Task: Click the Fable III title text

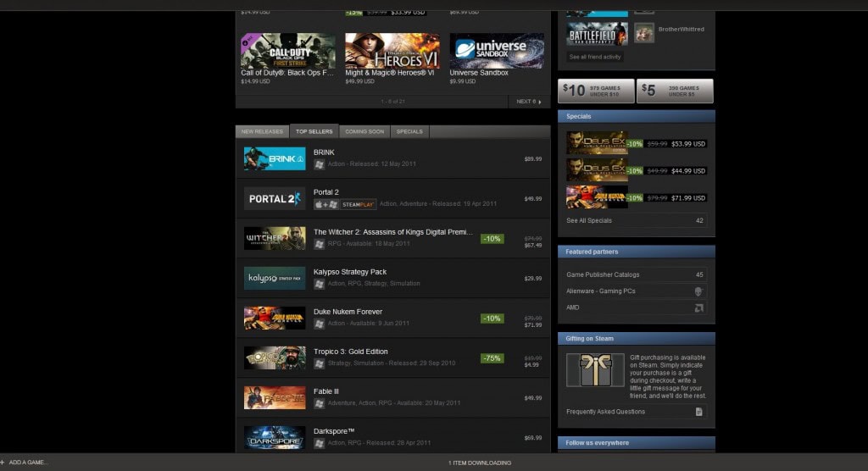Action: (326, 391)
